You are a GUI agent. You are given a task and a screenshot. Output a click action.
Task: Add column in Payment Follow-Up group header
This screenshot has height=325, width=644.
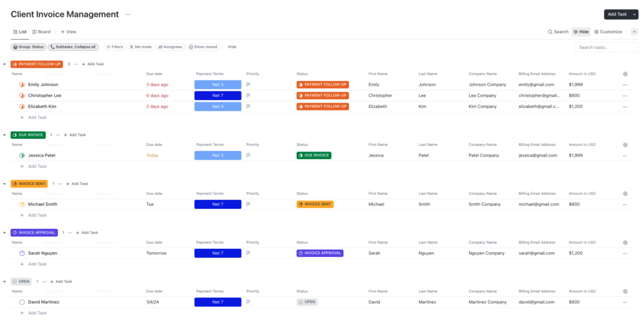click(x=625, y=74)
